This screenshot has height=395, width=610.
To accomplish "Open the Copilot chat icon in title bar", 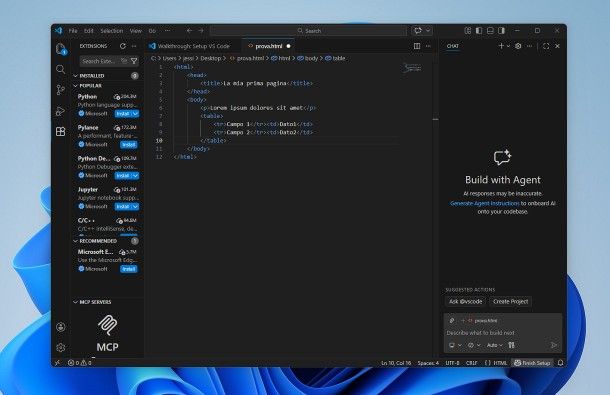I will pyautogui.click(x=418, y=30).
